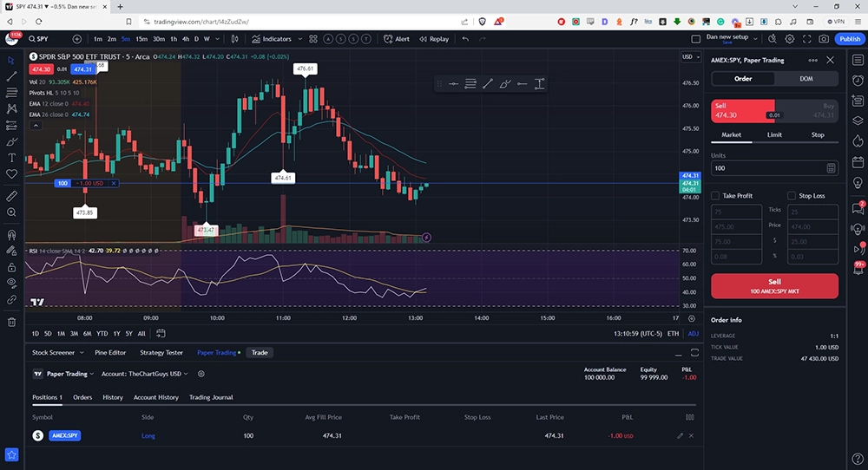
Task: Open the brush drawing tool
Action: coord(11,141)
